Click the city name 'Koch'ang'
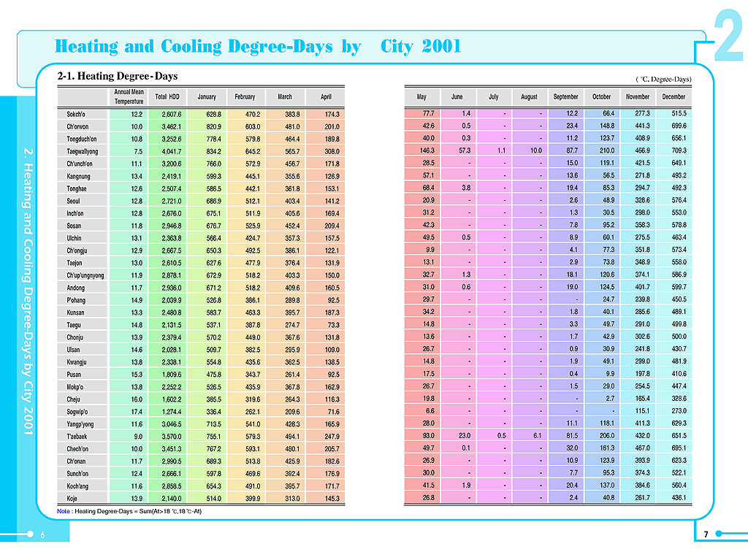The image size is (748, 560). [x=77, y=486]
